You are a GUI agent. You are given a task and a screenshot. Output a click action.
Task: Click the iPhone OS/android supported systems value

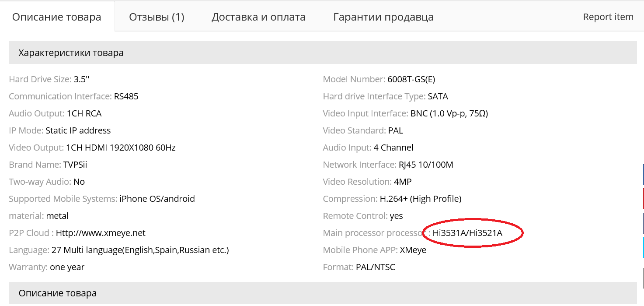click(x=157, y=199)
